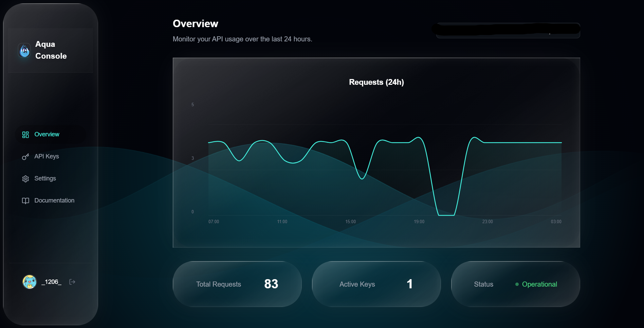This screenshot has width=644, height=328.
Task: Open the Documentation section
Action: [54, 200]
